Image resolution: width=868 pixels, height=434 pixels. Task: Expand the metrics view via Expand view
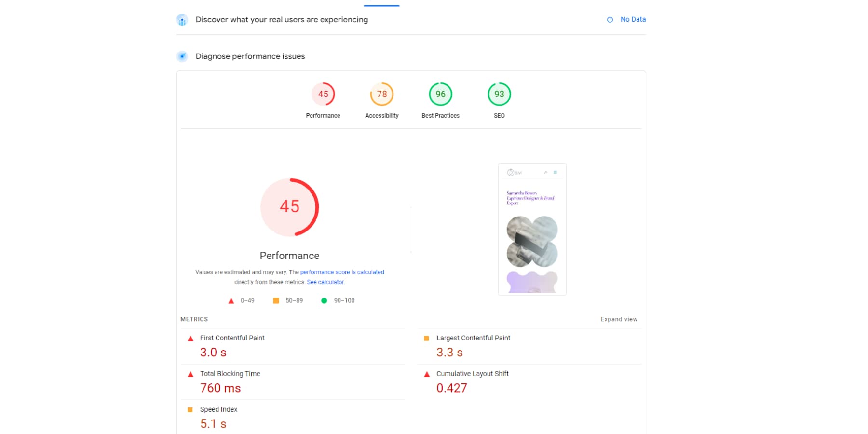tap(618, 319)
